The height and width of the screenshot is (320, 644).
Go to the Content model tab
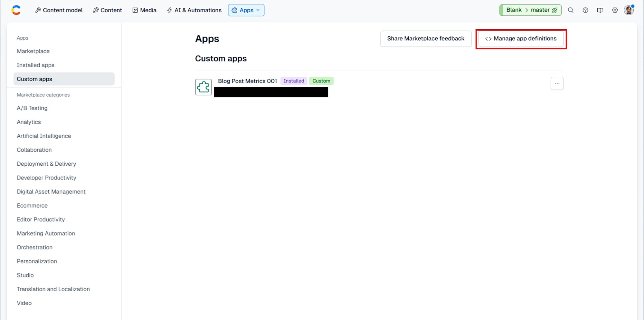(59, 10)
